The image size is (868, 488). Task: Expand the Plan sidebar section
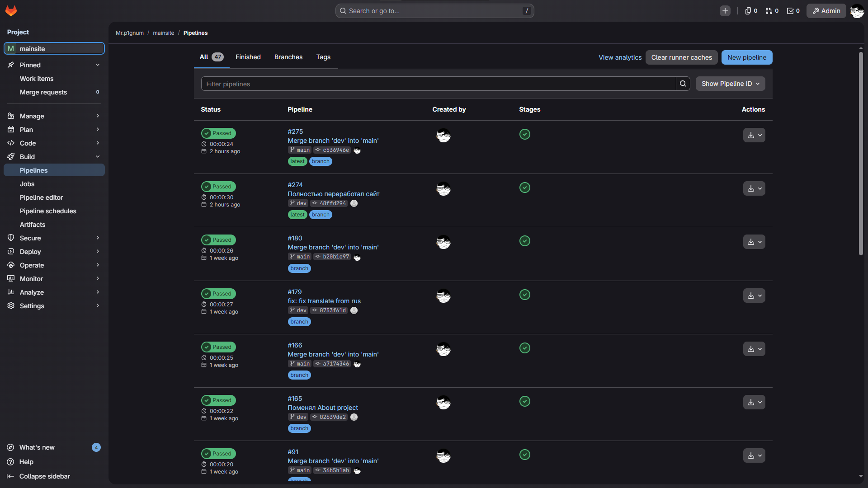tap(54, 130)
